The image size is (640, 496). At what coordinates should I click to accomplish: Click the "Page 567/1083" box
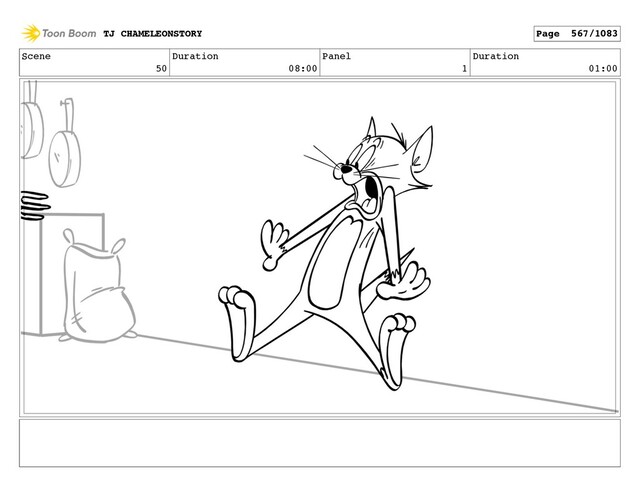click(577, 33)
